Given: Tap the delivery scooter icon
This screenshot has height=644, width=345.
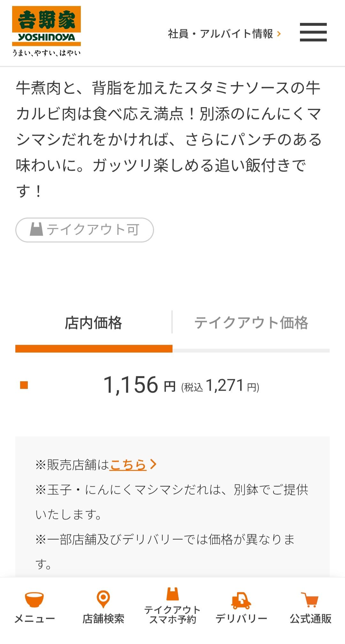Looking at the screenshot, I should coord(241,600).
